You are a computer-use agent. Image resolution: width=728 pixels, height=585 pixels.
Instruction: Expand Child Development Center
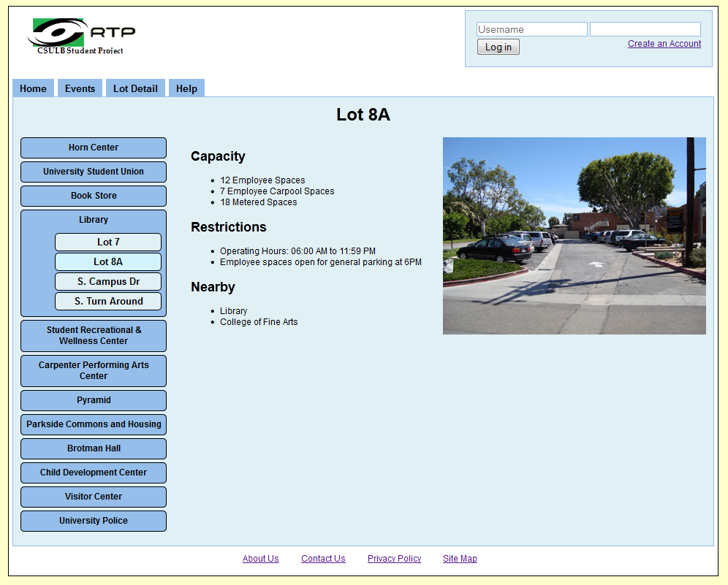(94, 473)
